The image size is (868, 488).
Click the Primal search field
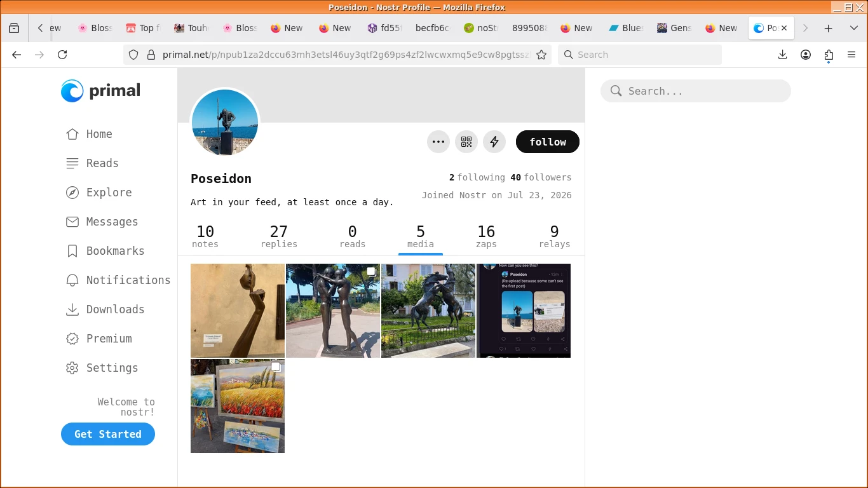pyautogui.click(x=696, y=91)
